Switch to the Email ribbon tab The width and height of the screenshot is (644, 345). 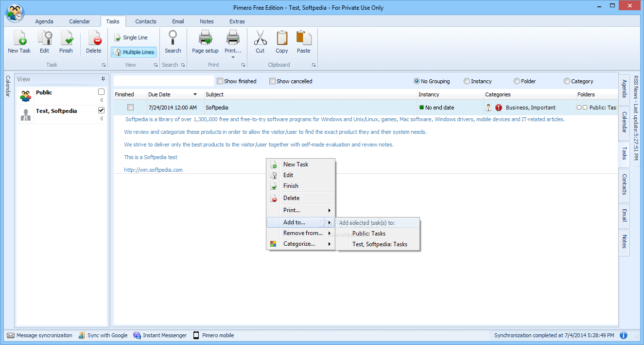(178, 21)
